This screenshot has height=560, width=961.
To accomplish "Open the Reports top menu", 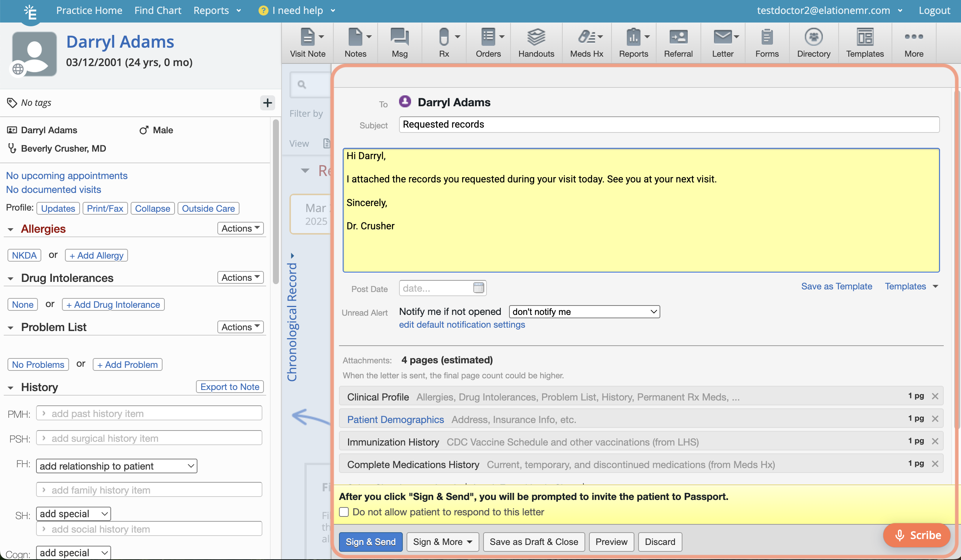I will (217, 10).
